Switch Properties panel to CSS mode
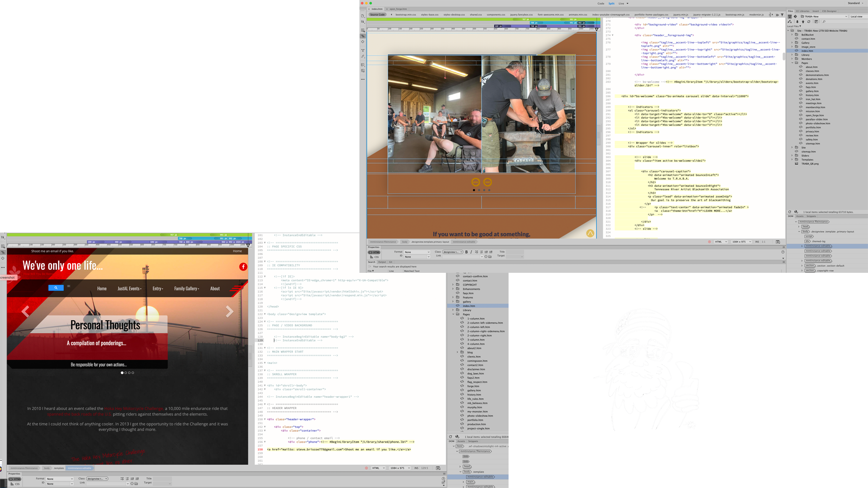Image resolution: width=868 pixels, height=488 pixels. pyautogui.click(x=374, y=257)
